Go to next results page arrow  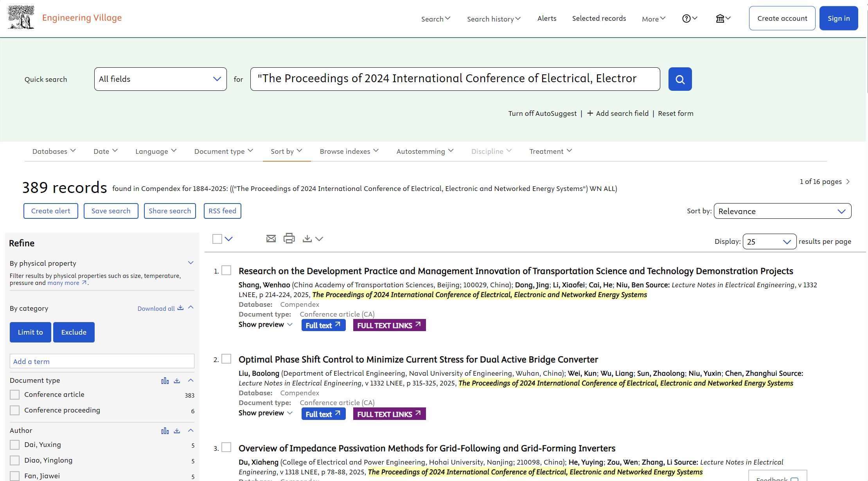(x=848, y=182)
